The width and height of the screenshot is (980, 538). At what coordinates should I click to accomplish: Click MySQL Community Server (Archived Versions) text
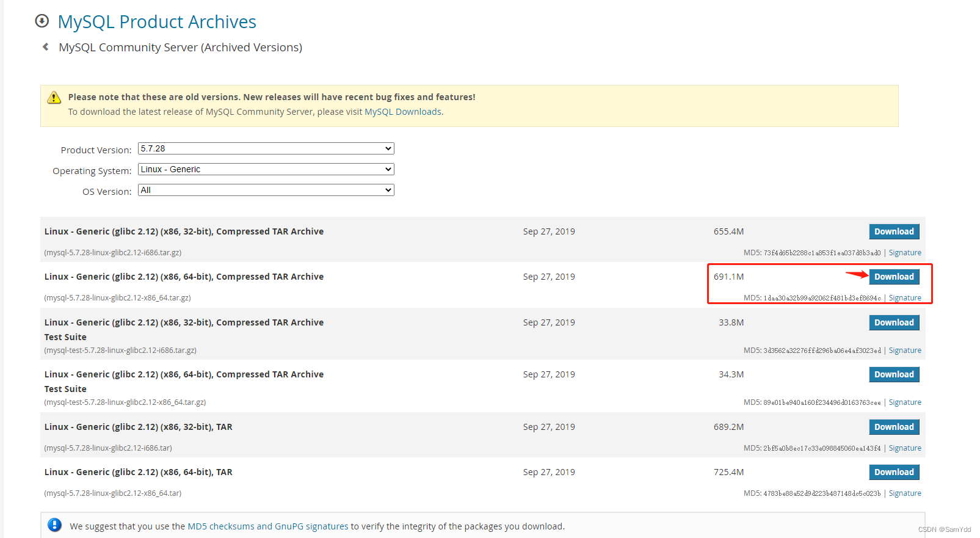(180, 47)
